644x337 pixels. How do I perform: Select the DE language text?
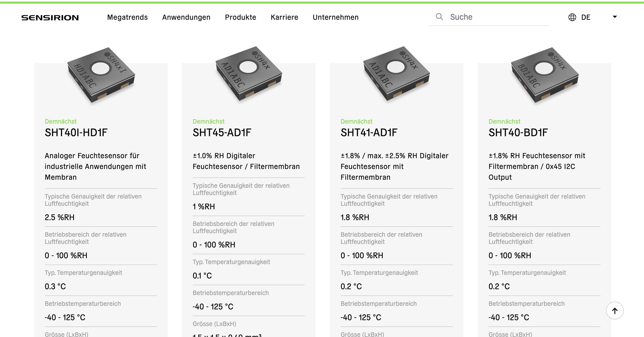[586, 17]
